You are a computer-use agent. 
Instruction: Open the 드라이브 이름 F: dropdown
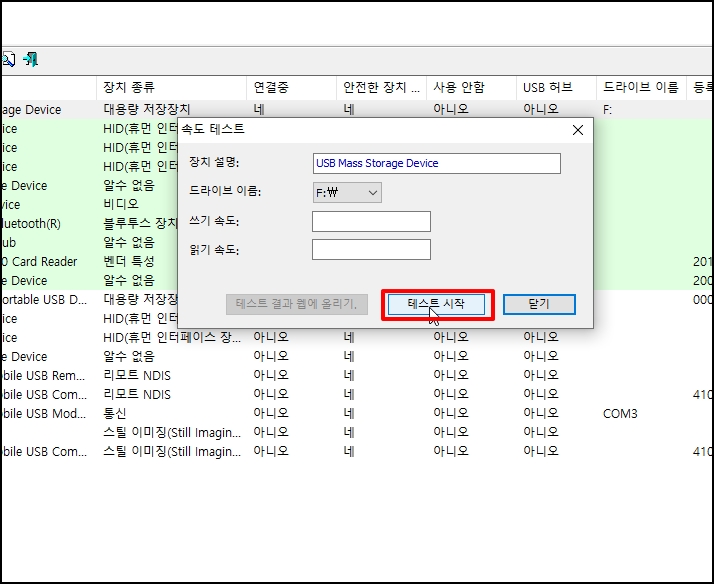[347, 193]
